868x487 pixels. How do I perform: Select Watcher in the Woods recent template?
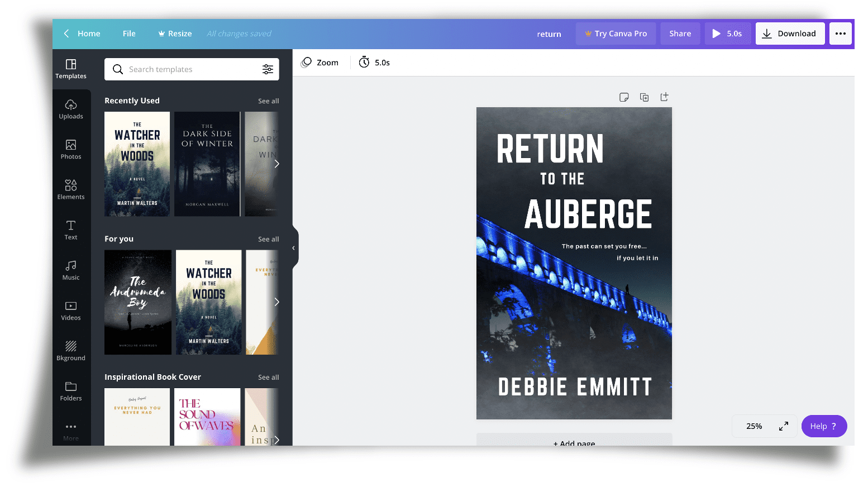pos(137,164)
